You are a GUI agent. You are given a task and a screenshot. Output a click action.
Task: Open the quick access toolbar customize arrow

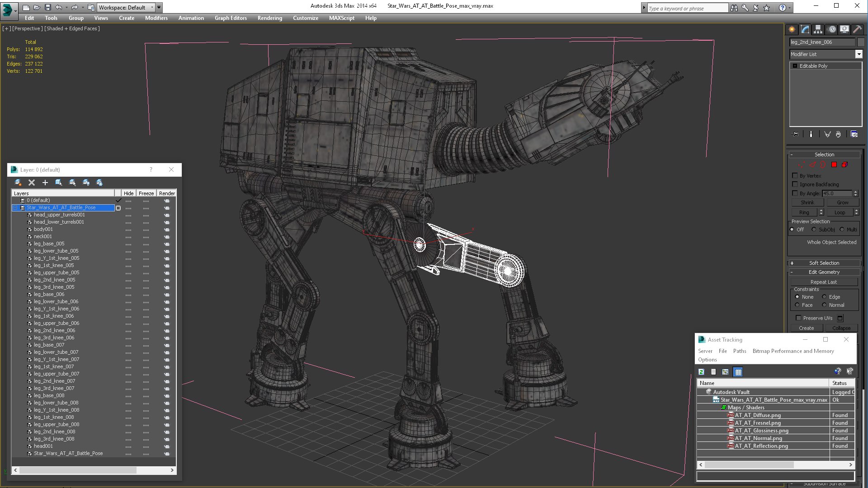pyautogui.click(x=159, y=8)
